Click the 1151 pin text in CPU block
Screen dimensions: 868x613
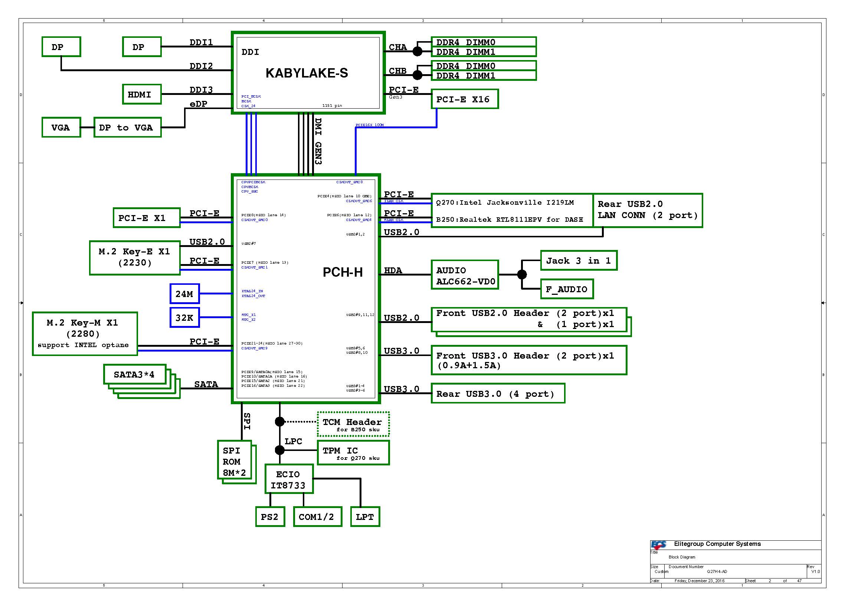coord(332,106)
